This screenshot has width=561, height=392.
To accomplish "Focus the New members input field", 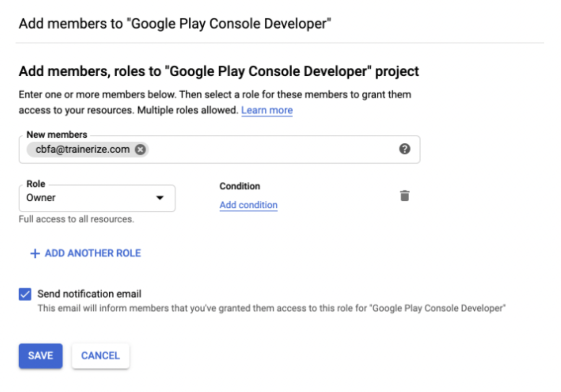I will click(x=219, y=149).
